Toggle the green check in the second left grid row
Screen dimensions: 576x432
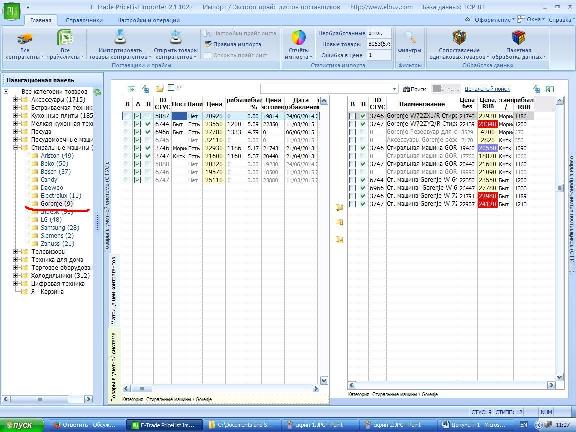[x=148, y=124]
